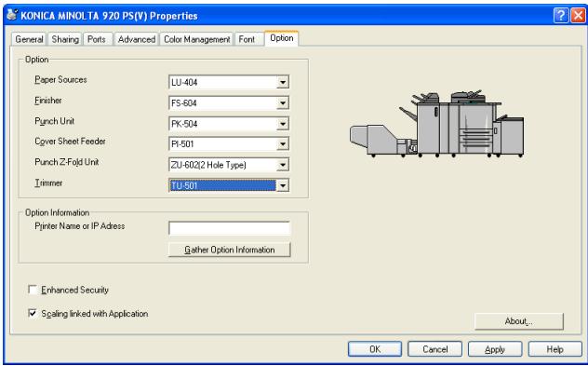
Task: Open the Punch Unit dropdown arrow
Action: point(283,124)
